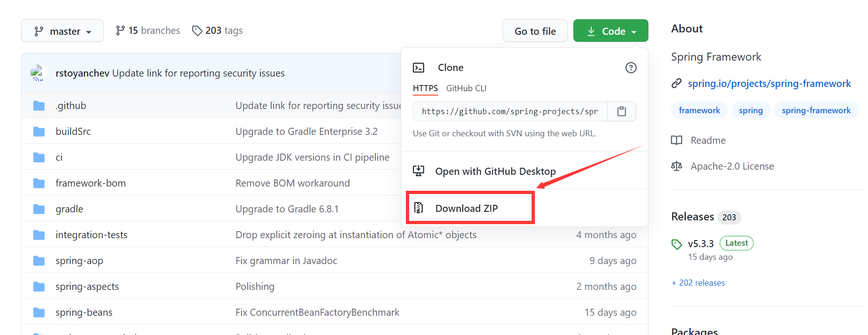Choose Download ZIP option

tap(466, 208)
